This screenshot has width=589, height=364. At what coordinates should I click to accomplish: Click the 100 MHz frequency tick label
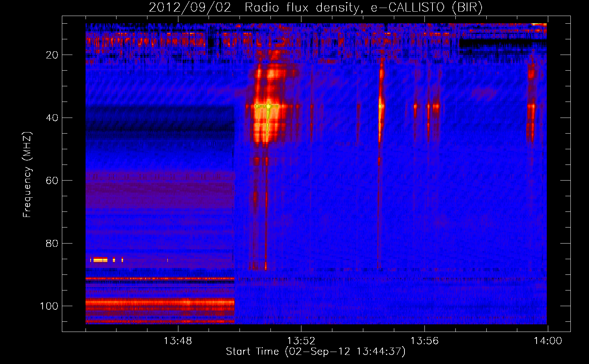49,306
